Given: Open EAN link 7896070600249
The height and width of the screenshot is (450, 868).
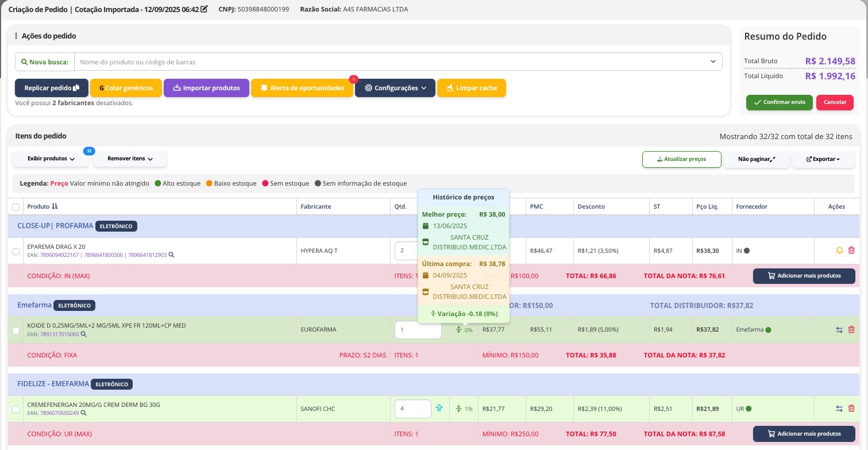Looking at the screenshot, I should (x=59, y=413).
